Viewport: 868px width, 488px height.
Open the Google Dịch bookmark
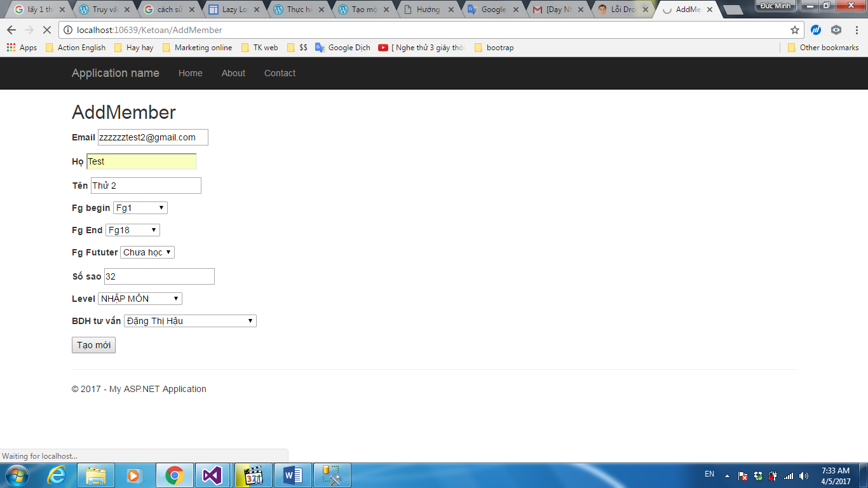point(342,48)
